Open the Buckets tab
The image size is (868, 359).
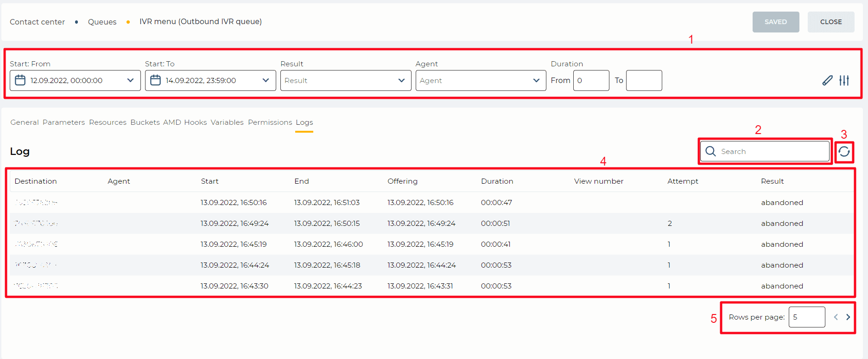coord(145,122)
